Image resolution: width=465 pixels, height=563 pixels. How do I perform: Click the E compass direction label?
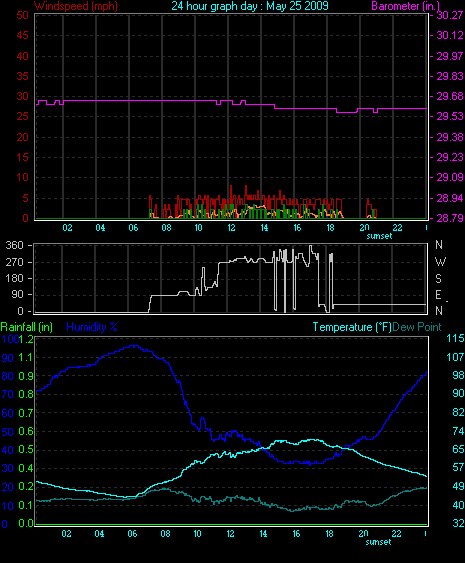tap(438, 295)
